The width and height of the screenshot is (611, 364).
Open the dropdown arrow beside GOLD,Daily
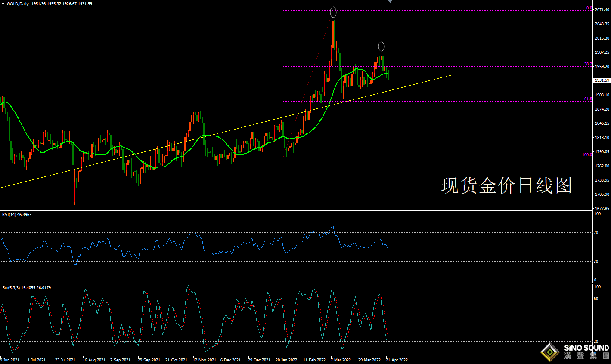tap(3, 4)
